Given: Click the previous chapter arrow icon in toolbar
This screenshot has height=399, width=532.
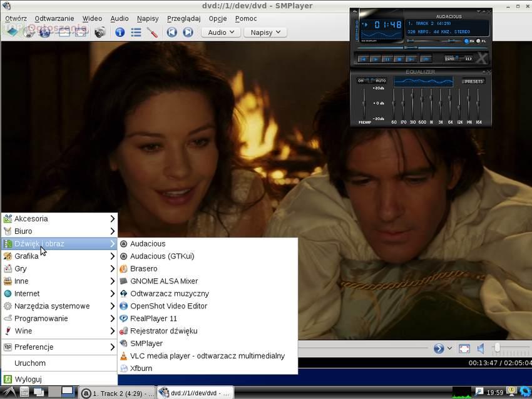Looking at the screenshot, I should (x=172, y=32).
